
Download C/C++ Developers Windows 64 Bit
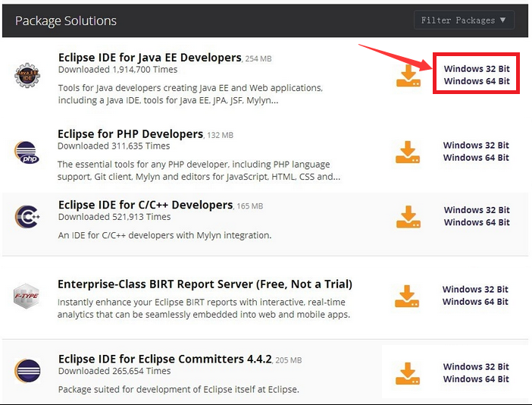(477, 222)
